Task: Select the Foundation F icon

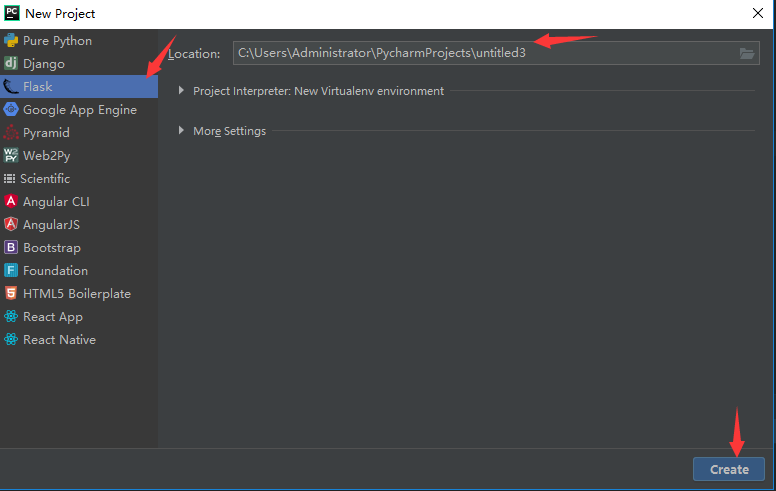Action: (x=11, y=270)
